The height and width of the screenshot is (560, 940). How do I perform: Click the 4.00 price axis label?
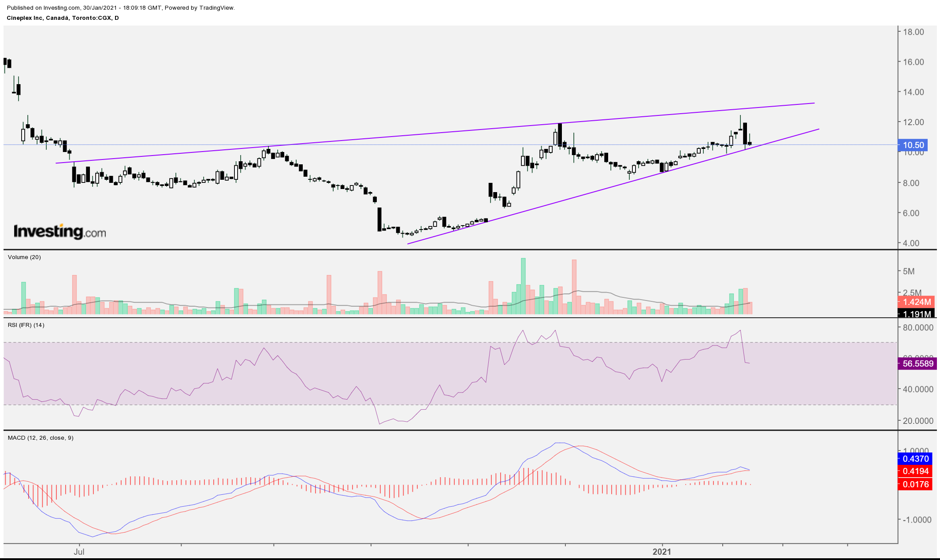[x=911, y=243]
